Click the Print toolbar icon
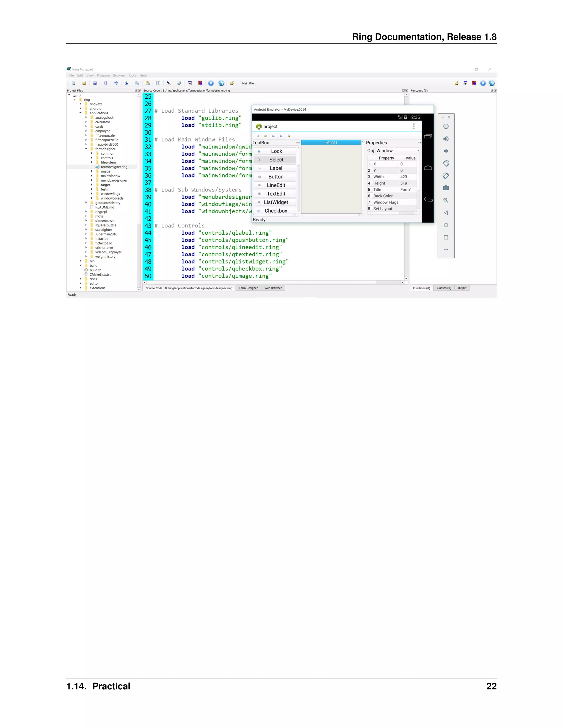The height and width of the screenshot is (728, 563). [x=179, y=83]
